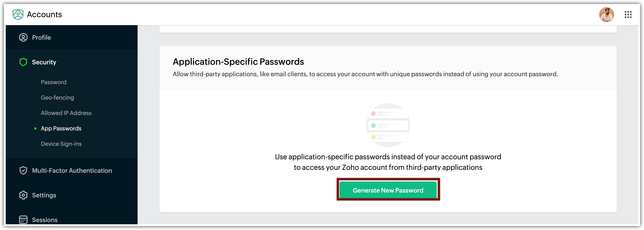The width and height of the screenshot is (644, 230).
Task: Click the empty-state list illustration
Action: (388, 125)
